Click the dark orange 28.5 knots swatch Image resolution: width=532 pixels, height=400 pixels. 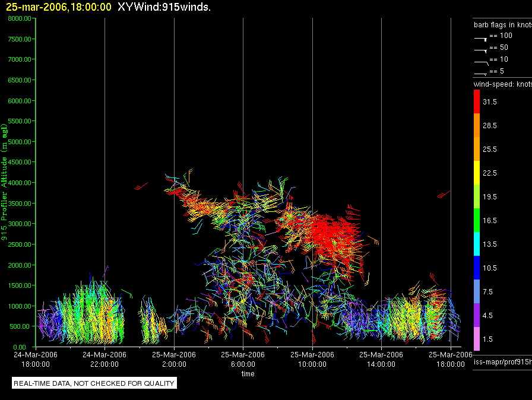point(477,125)
